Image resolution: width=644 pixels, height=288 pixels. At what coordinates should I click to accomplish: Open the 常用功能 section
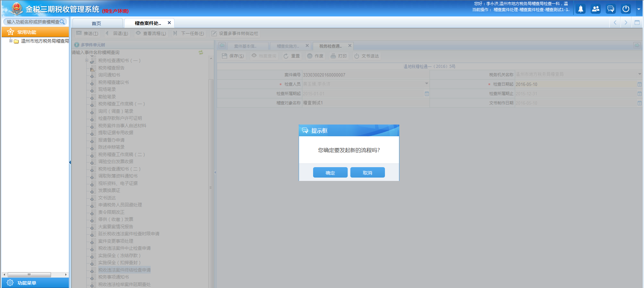[35, 32]
